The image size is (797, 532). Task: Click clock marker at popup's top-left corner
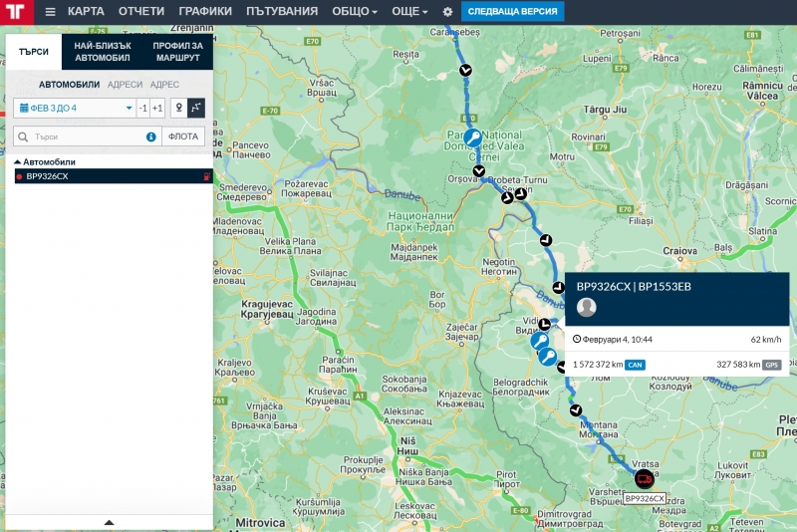558,288
